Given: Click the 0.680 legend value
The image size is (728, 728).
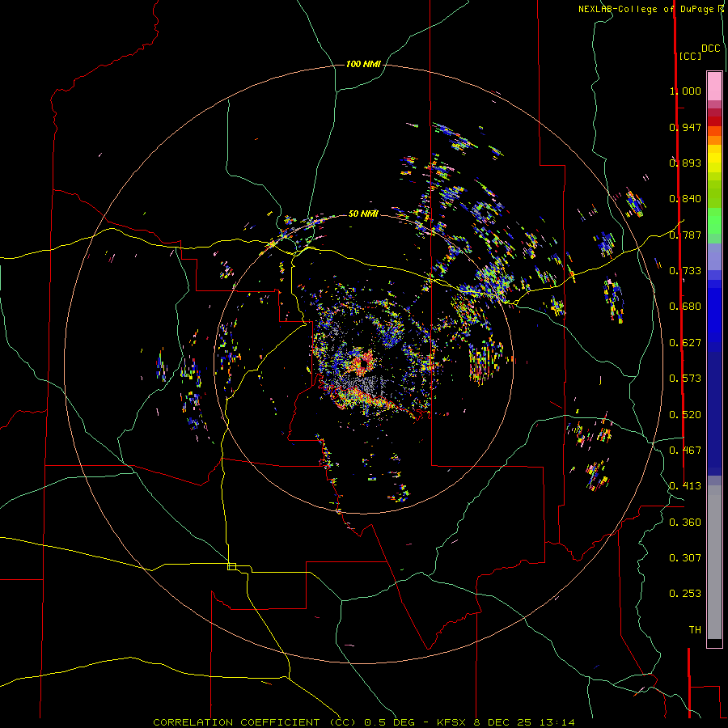Looking at the screenshot, I should (x=685, y=307).
